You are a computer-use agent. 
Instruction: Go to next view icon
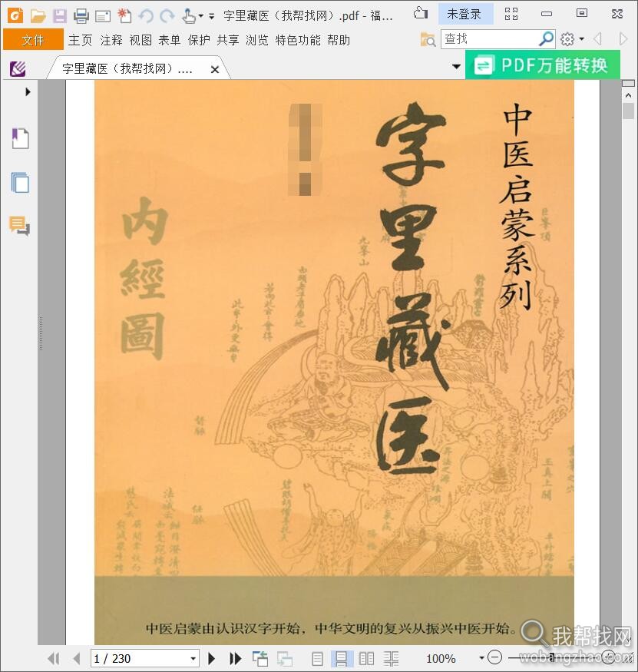click(285, 658)
